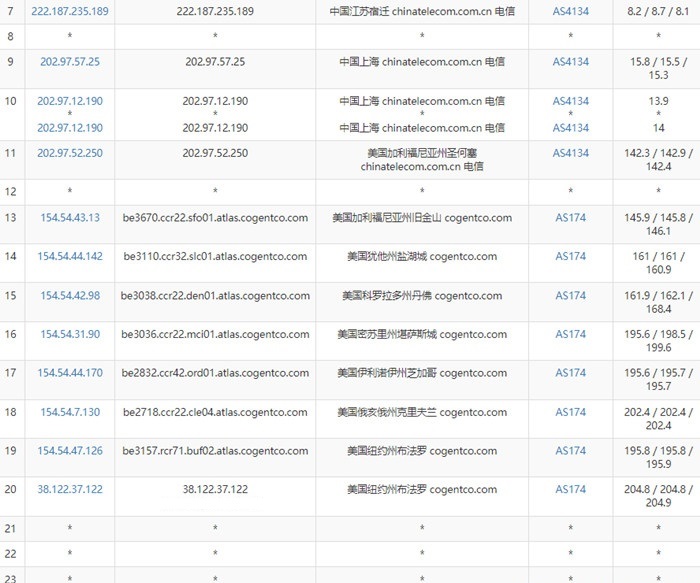
Task: Click location cell 中国江苏宿迁 chinatelecom.com.cn
Action: 422,11
